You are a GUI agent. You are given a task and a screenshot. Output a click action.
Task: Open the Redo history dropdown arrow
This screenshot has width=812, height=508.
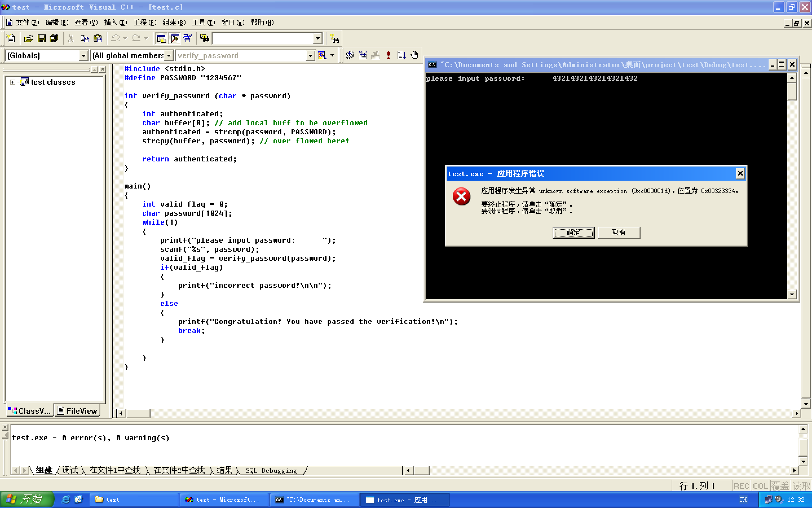click(145, 38)
